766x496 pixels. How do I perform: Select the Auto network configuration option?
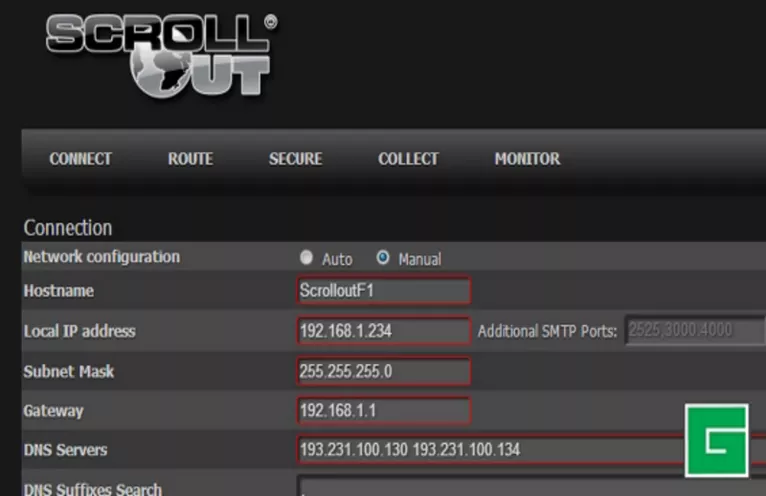pos(307,258)
